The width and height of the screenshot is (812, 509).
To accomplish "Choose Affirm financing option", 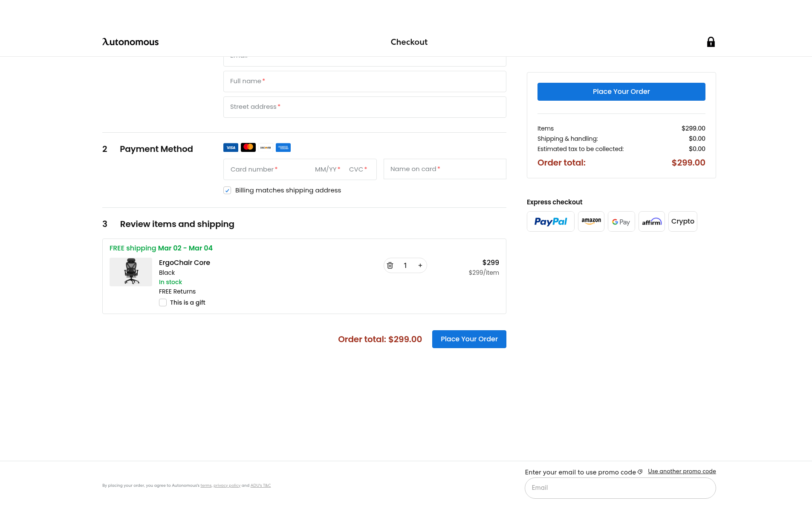I will pos(651,221).
